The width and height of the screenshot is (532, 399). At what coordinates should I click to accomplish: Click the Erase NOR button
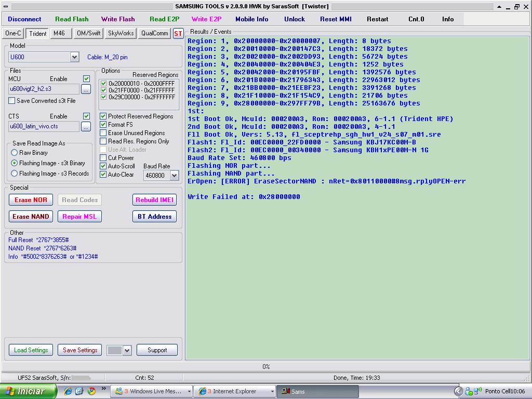(31, 200)
